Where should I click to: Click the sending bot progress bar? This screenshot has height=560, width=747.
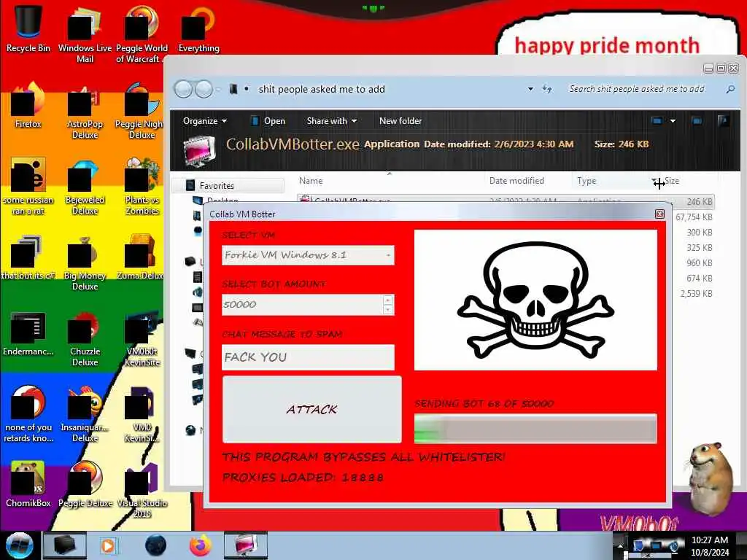pyautogui.click(x=535, y=429)
